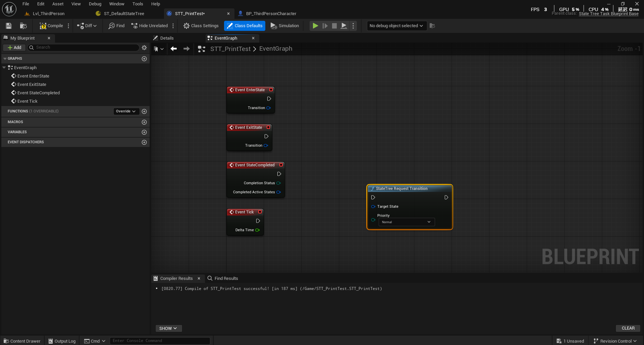Image resolution: width=644 pixels, height=345 pixels.
Task: Toggle Class Defaults view
Action: (245, 26)
